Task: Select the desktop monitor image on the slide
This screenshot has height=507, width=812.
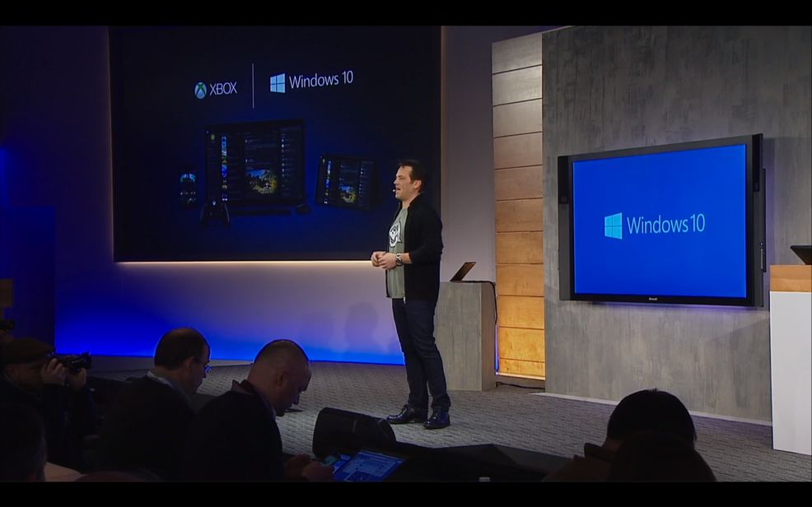Action: point(256,162)
